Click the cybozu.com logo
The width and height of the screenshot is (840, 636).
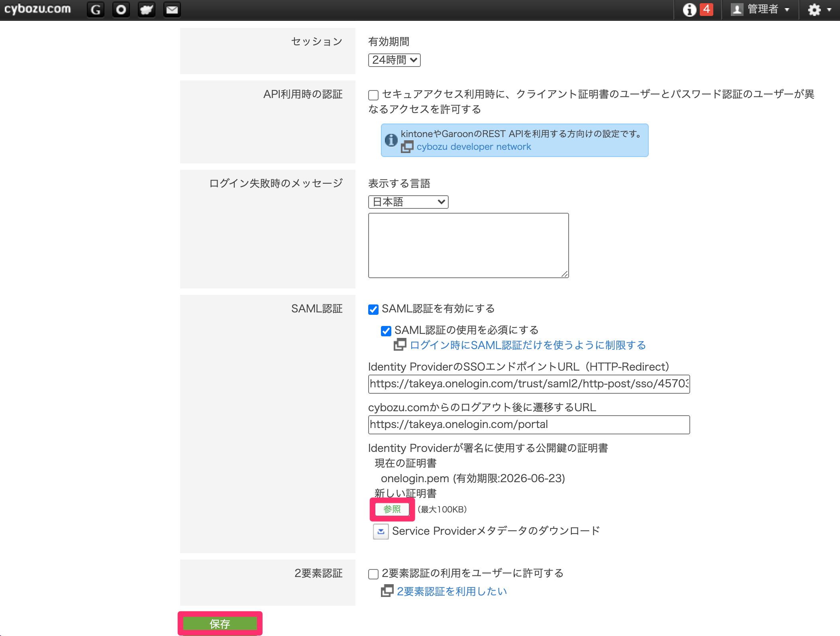[37, 9]
